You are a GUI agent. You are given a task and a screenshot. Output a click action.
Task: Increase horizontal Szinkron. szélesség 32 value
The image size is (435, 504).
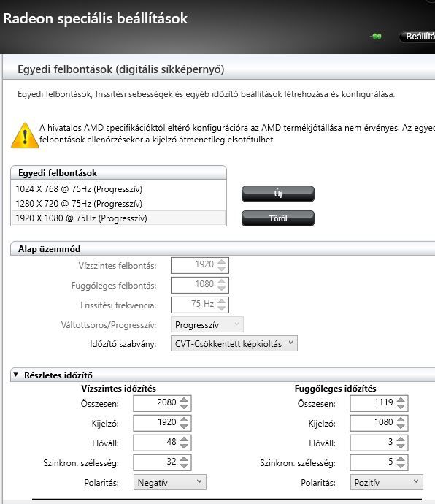(184, 459)
